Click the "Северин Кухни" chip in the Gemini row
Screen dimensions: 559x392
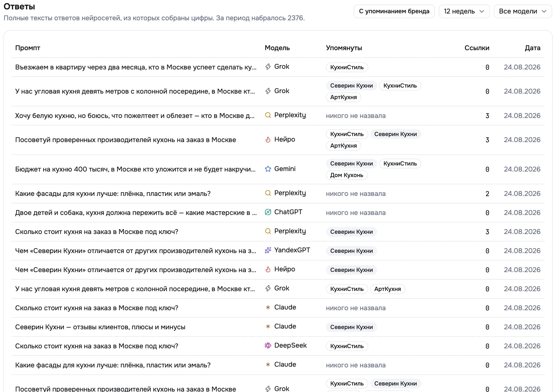[351, 163]
